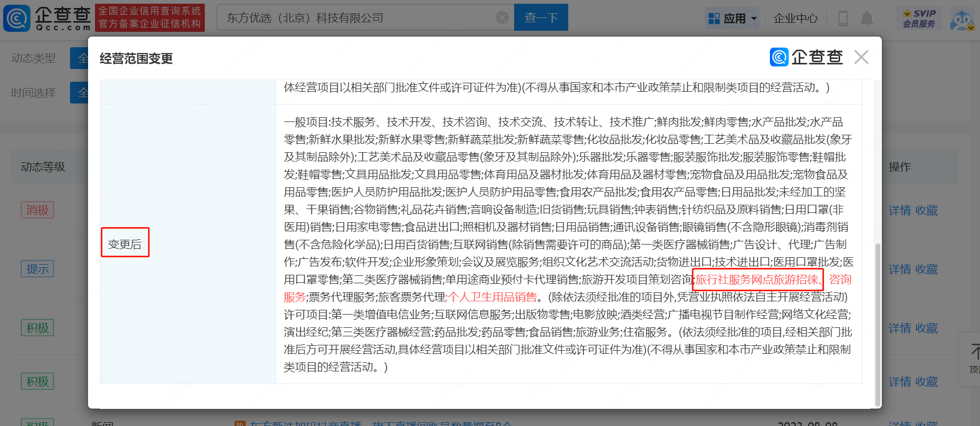Click 详情 link in the 消极 row
Image resolution: width=980 pixels, height=426 pixels.
click(900, 211)
